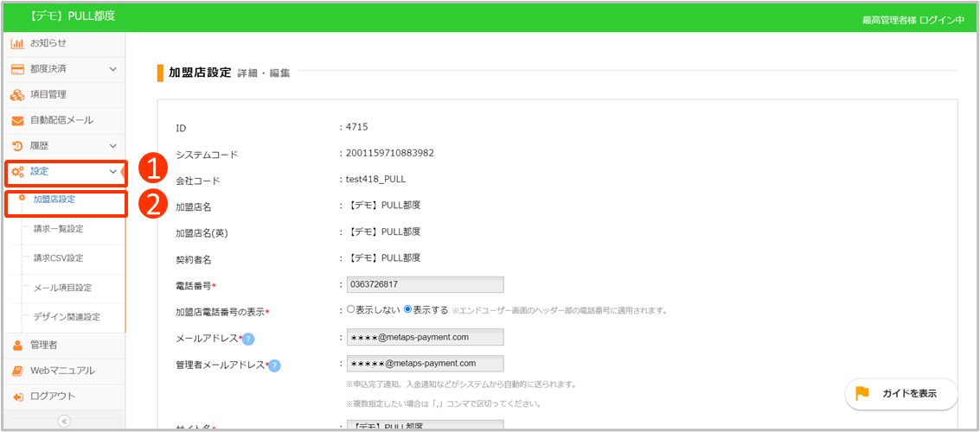Screen dimensions: 980x432
Task: Expand the 都度決済 menu chevron
Action: pyautogui.click(x=112, y=69)
